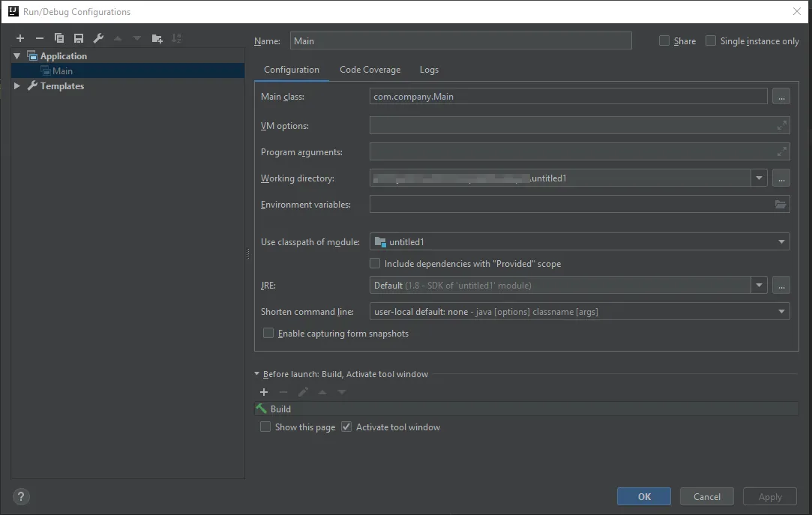Browse for working directory with ellipsis button
This screenshot has width=812, height=515.
click(781, 178)
